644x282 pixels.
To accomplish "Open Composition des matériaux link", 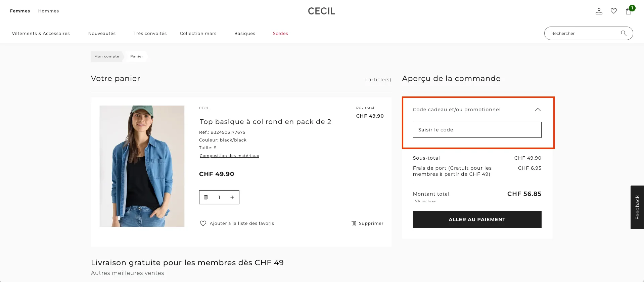I will (229, 155).
